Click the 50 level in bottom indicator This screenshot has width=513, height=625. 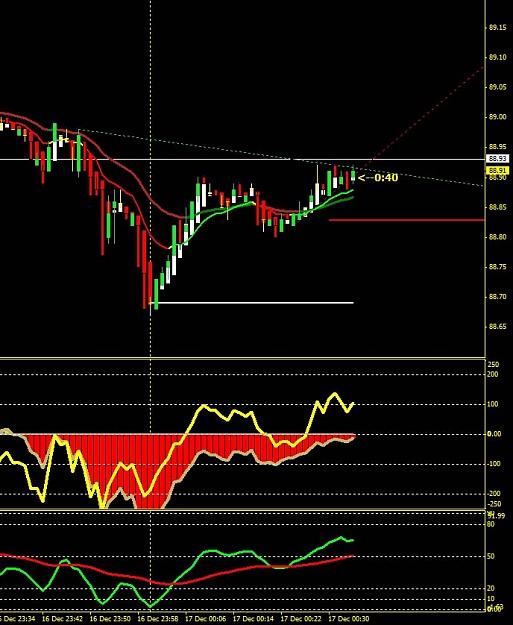(491, 556)
